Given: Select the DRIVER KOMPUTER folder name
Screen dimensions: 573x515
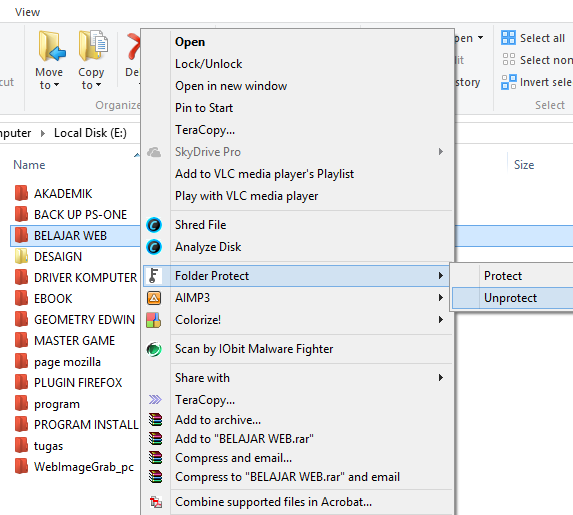Looking at the screenshot, I should (85, 278).
